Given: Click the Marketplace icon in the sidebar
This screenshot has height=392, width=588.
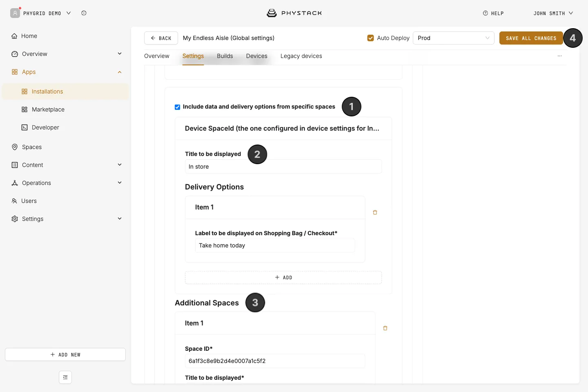Looking at the screenshot, I should click(x=24, y=109).
